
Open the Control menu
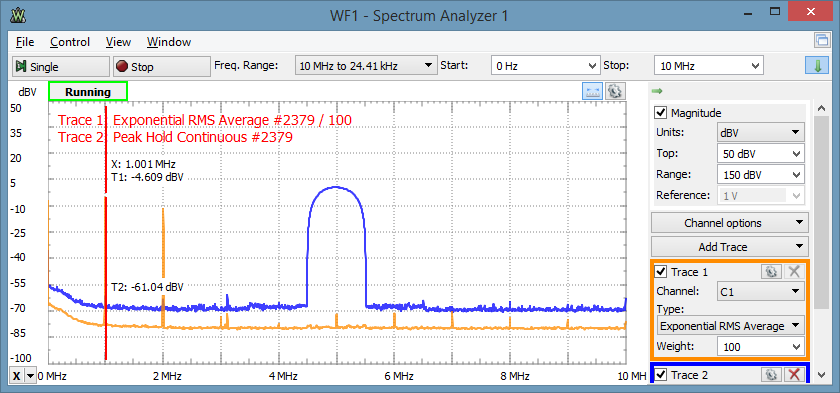(x=70, y=42)
